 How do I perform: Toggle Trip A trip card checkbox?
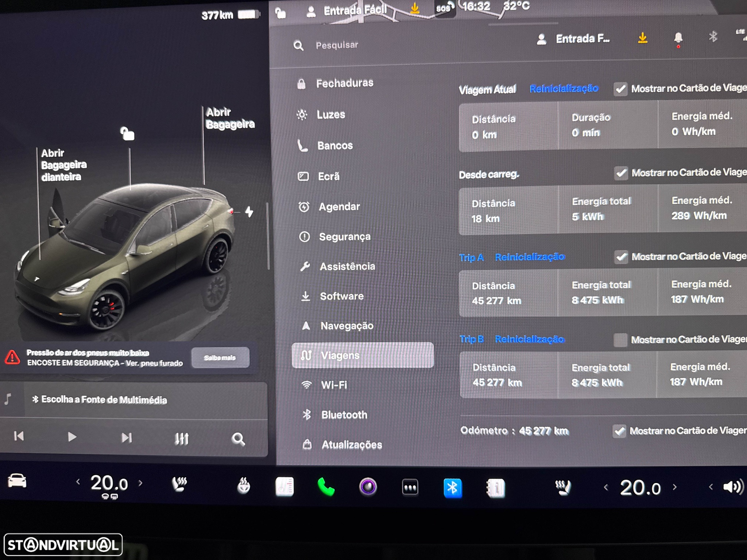tap(621, 257)
